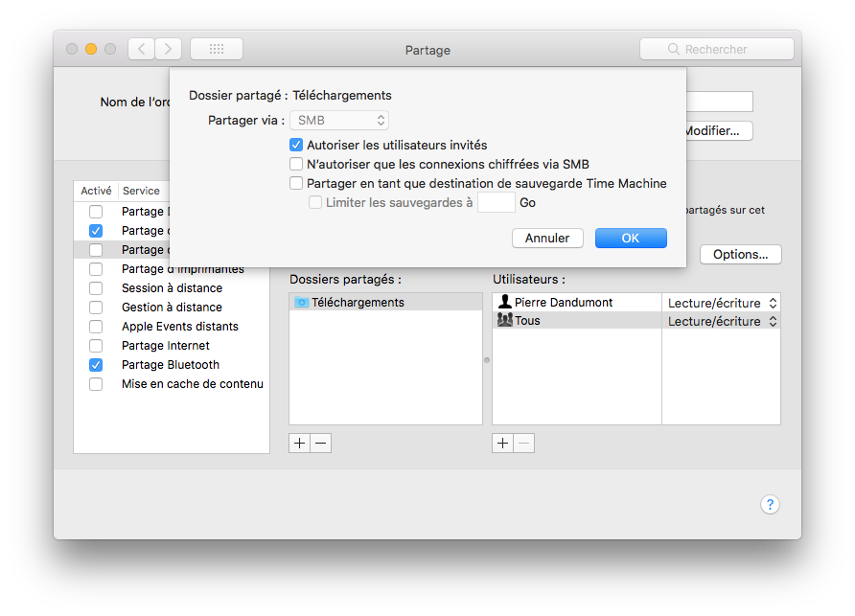Open the Options... button
This screenshot has width=855, height=616.
pos(741,255)
